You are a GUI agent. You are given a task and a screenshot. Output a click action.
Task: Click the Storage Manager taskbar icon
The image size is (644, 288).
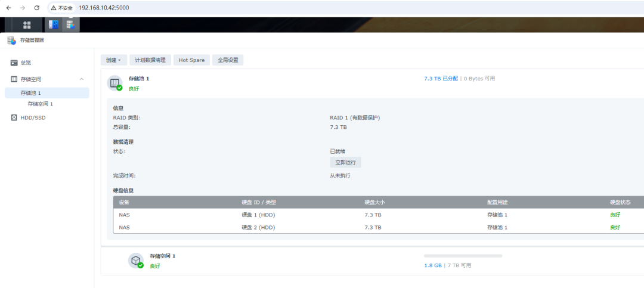[71, 24]
